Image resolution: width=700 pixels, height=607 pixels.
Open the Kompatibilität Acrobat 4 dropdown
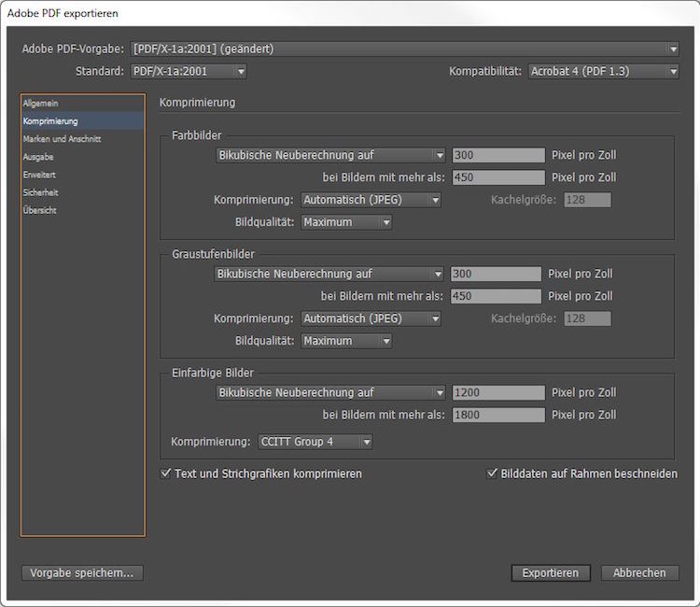click(603, 72)
